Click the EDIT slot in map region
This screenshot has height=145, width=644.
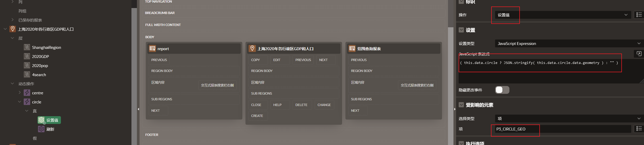(280, 60)
